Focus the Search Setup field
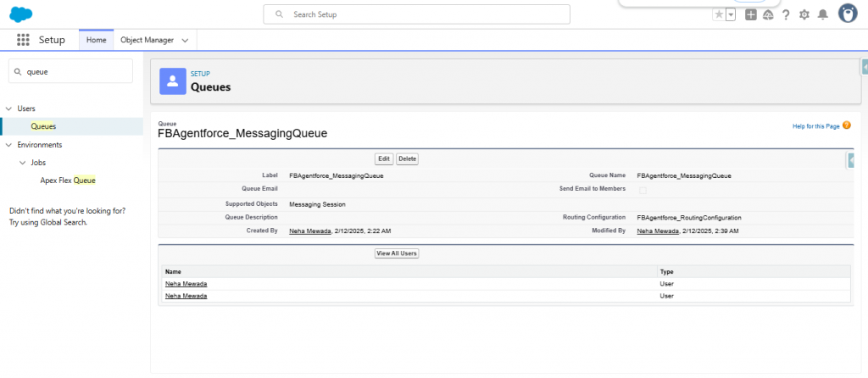The height and width of the screenshot is (378, 868). (x=416, y=14)
